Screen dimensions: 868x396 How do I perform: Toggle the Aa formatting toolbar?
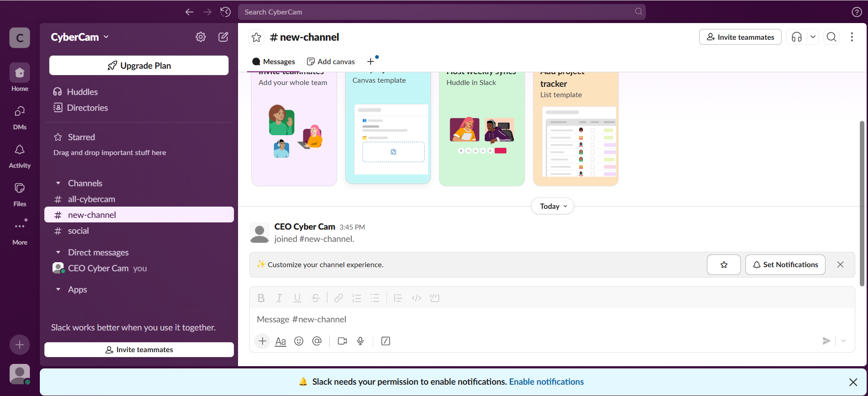click(281, 341)
